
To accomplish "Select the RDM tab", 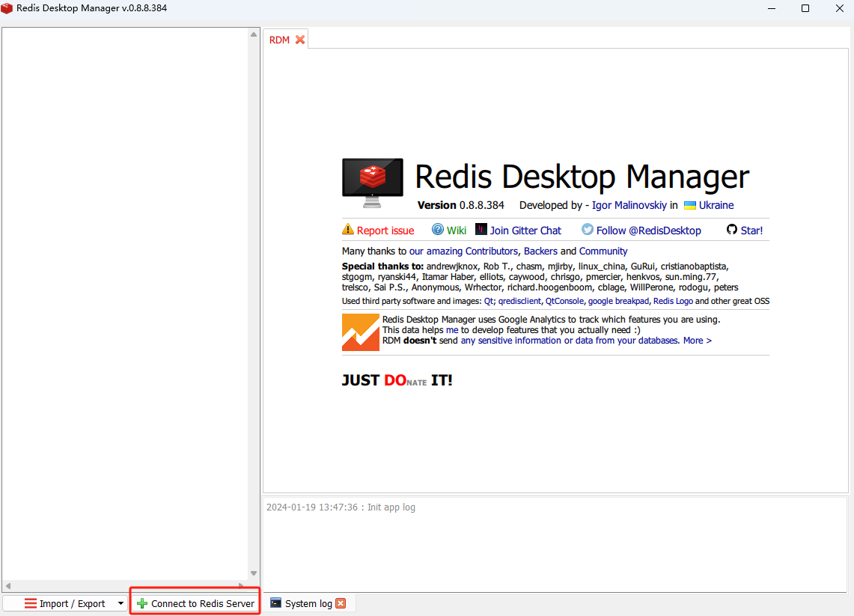I will (279, 40).
